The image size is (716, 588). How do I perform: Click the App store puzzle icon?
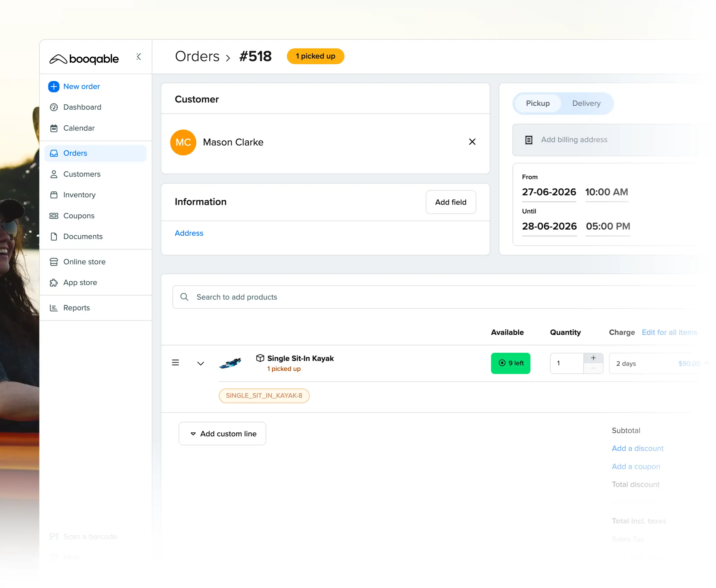coord(53,282)
